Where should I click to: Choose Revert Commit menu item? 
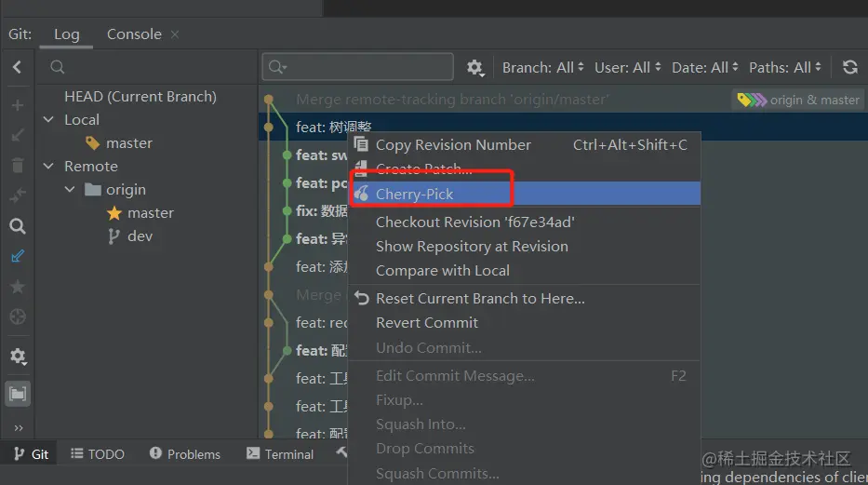[x=524, y=322]
